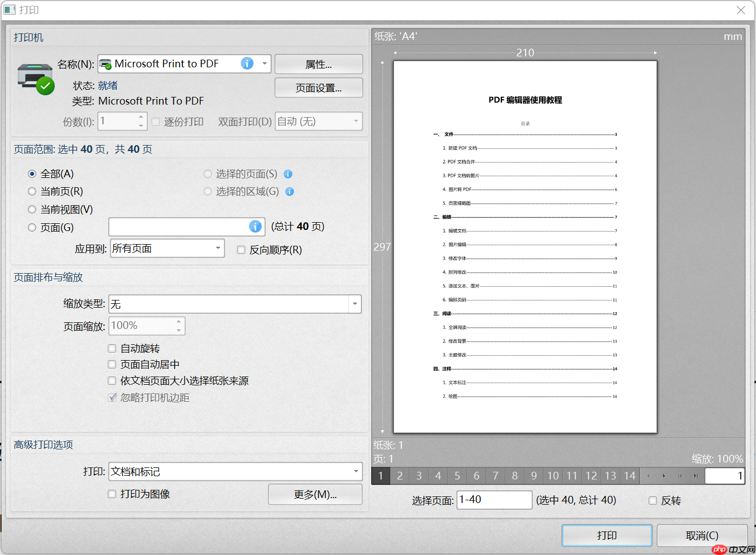
Task: Click the 份数 copies input field
Action: (123, 122)
